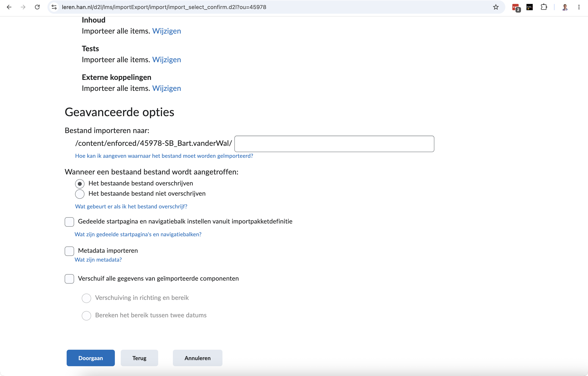Open site information icon in address bar
The width and height of the screenshot is (588, 376).
click(54, 7)
